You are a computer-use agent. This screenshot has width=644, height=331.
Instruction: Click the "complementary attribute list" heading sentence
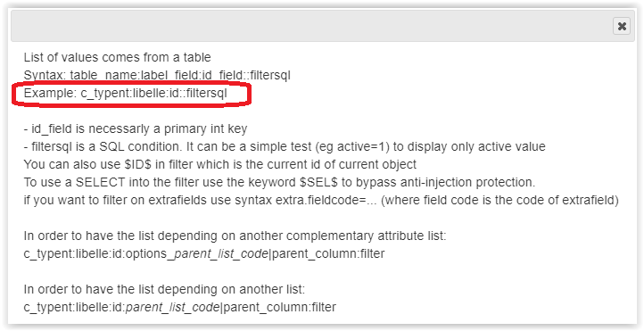[x=235, y=236]
